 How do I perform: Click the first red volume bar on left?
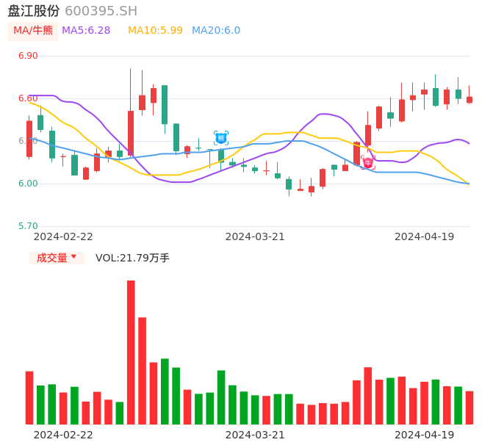pyautogui.click(x=29, y=398)
